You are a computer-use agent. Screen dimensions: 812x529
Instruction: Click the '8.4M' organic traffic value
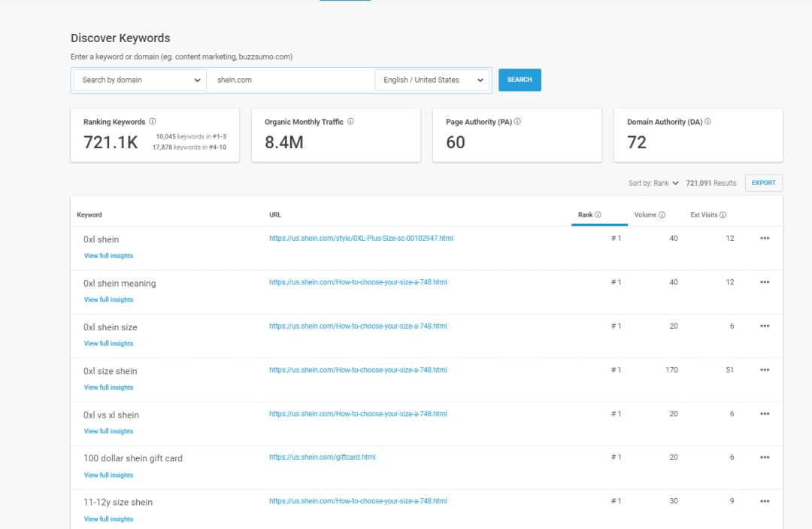[x=283, y=142]
